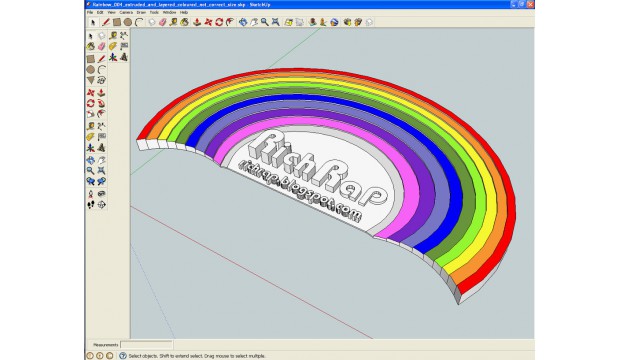Open the Help menu
Image resolution: width=620 pixels, height=360 pixels.
[x=184, y=12]
